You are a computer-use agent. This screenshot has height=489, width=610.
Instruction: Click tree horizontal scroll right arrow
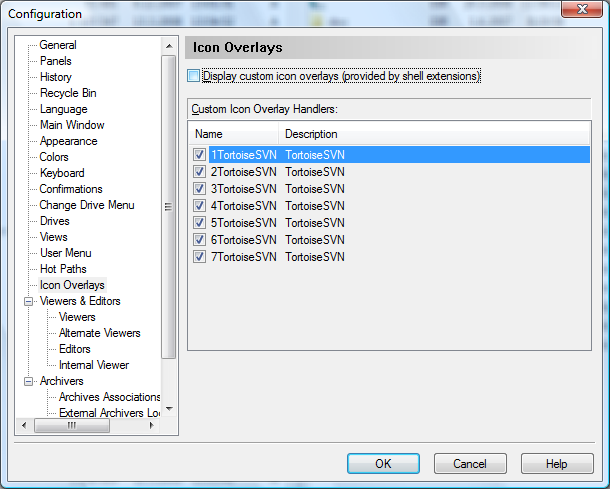click(152, 425)
